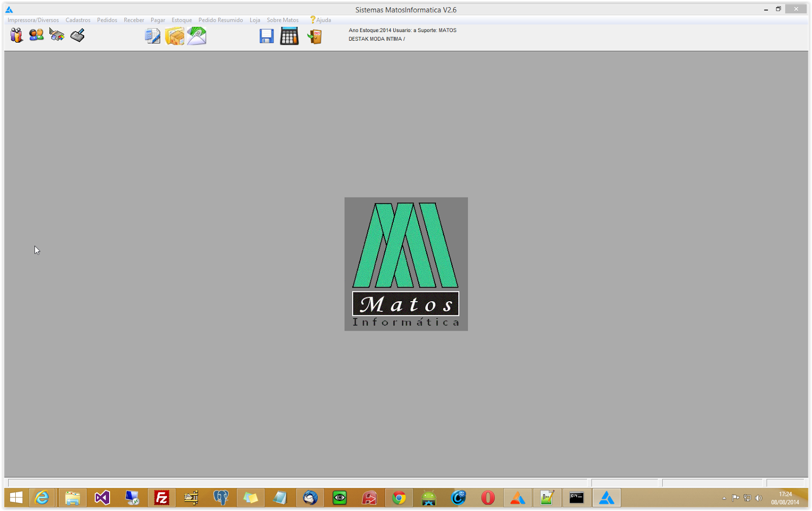812x511 pixels.
Task: Open the Pedido Resumido menu
Action: click(x=221, y=20)
